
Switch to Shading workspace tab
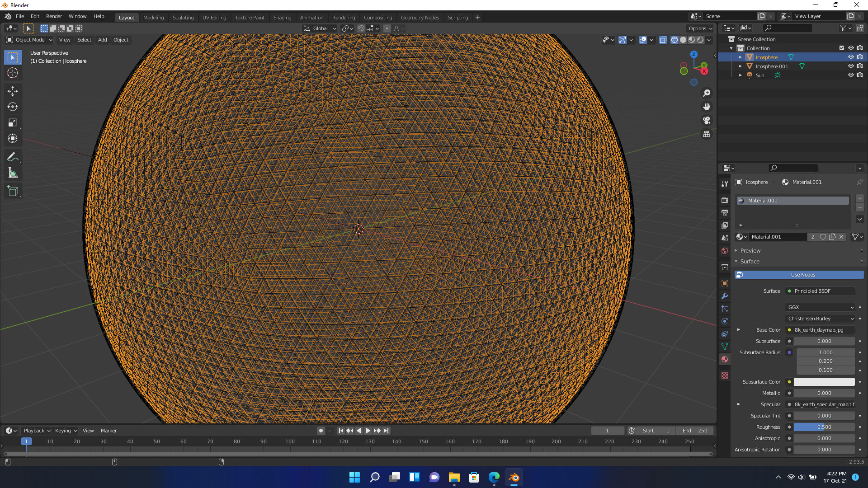pyautogui.click(x=282, y=18)
